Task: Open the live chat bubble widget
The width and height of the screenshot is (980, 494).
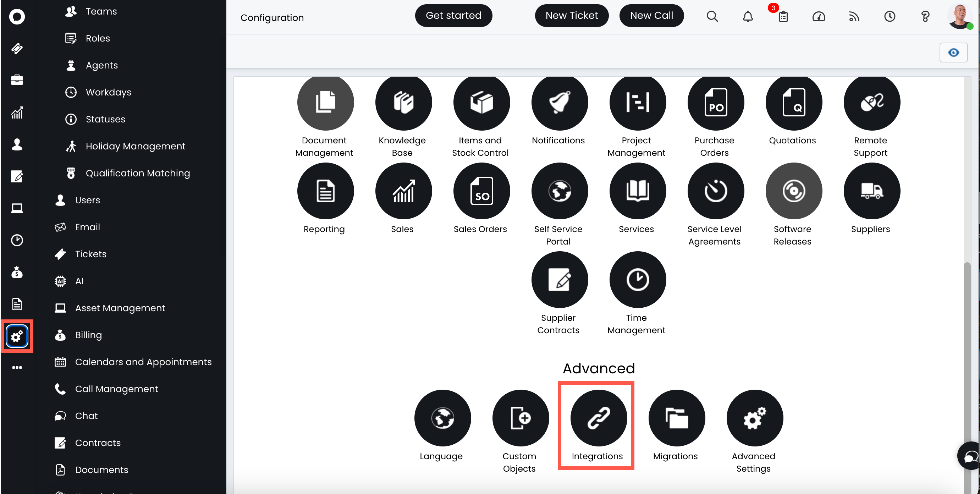Action: 970,456
